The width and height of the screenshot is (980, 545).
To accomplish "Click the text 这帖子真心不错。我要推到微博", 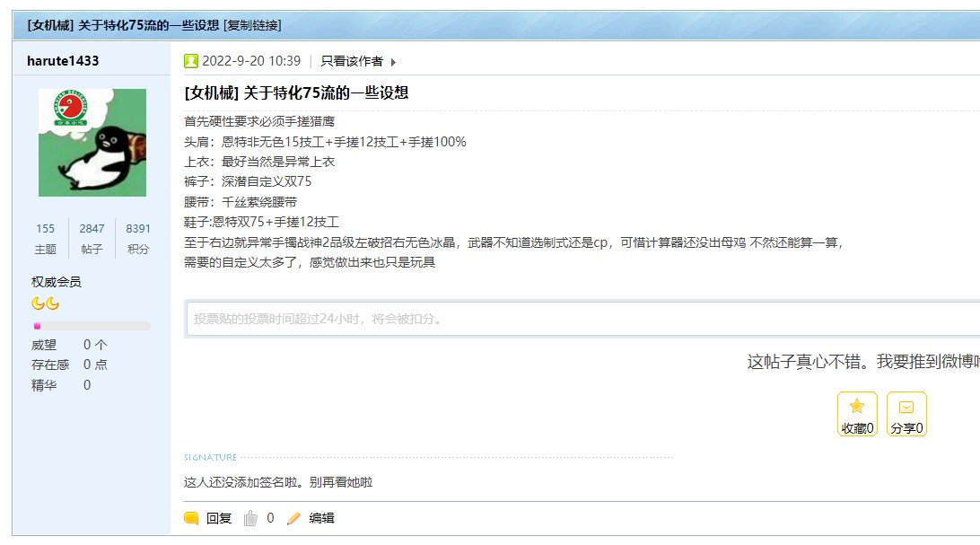I will click(862, 362).
